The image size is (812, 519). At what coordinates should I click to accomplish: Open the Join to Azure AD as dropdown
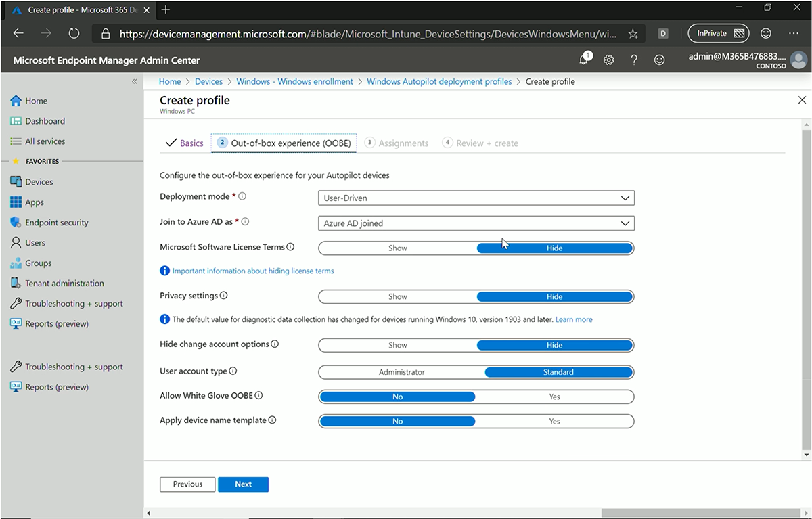point(476,223)
